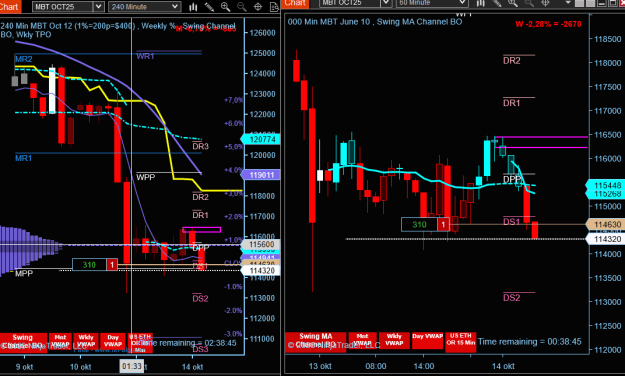Toggle Day VWAP button in left chart
Screen dimensions: 625x376
tap(113, 342)
